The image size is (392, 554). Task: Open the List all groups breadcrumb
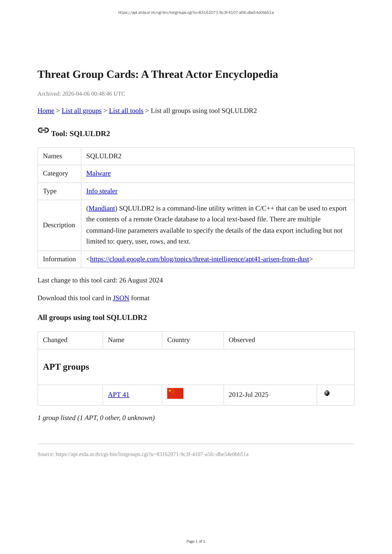[81, 111]
